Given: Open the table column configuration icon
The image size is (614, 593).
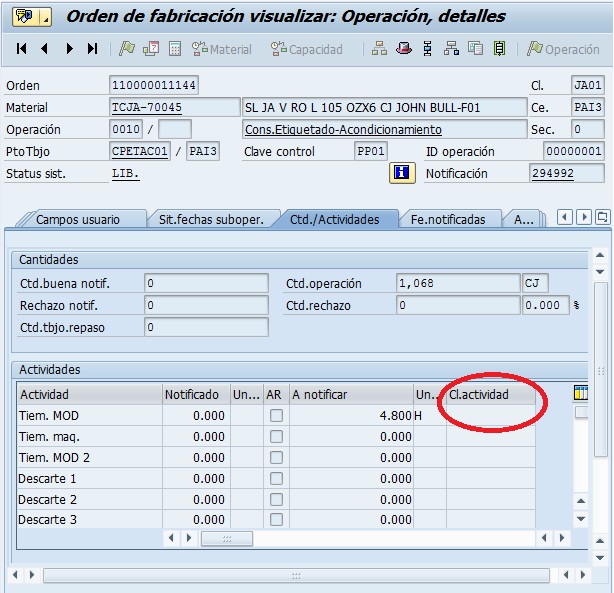Looking at the screenshot, I should click(x=581, y=394).
